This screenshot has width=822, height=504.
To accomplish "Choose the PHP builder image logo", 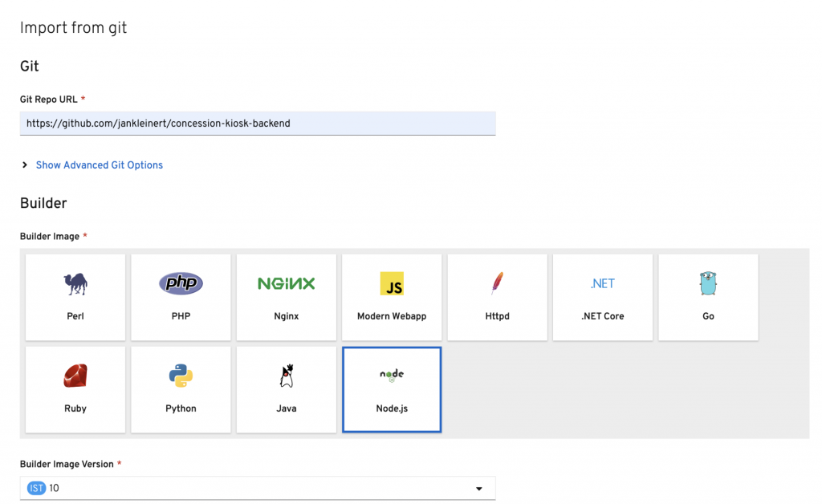I will click(181, 283).
